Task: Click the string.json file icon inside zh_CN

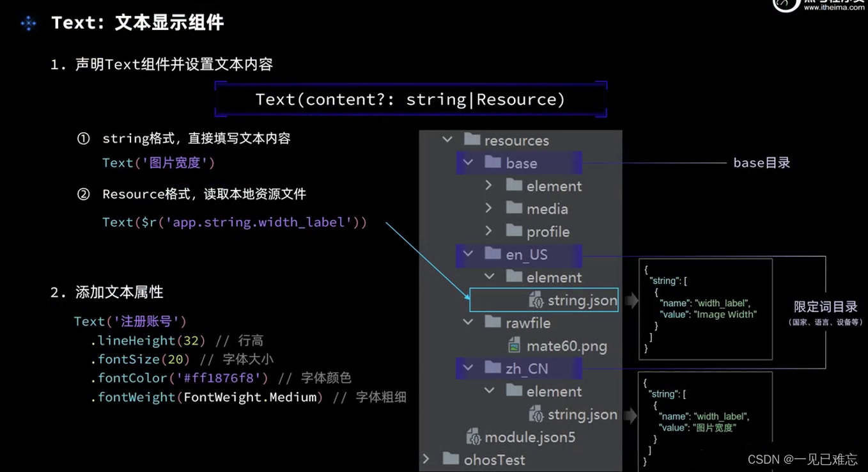Action: pos(536,414)
